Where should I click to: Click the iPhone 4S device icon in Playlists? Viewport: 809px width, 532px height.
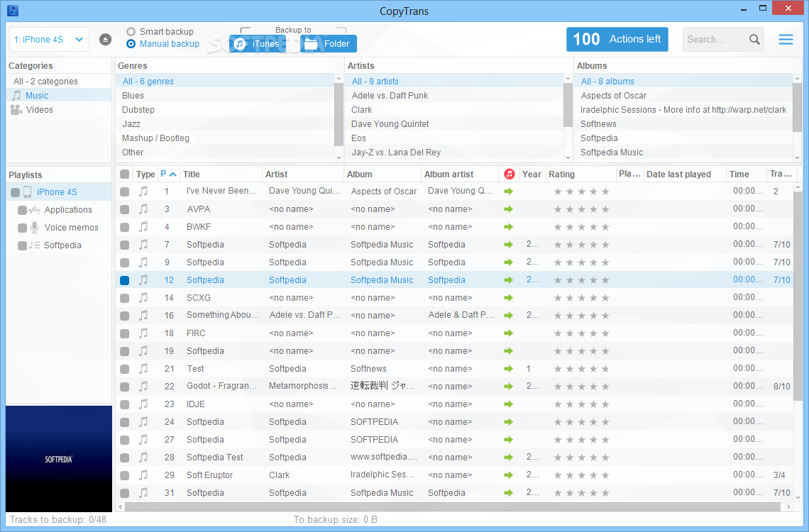tap(28, 192)
